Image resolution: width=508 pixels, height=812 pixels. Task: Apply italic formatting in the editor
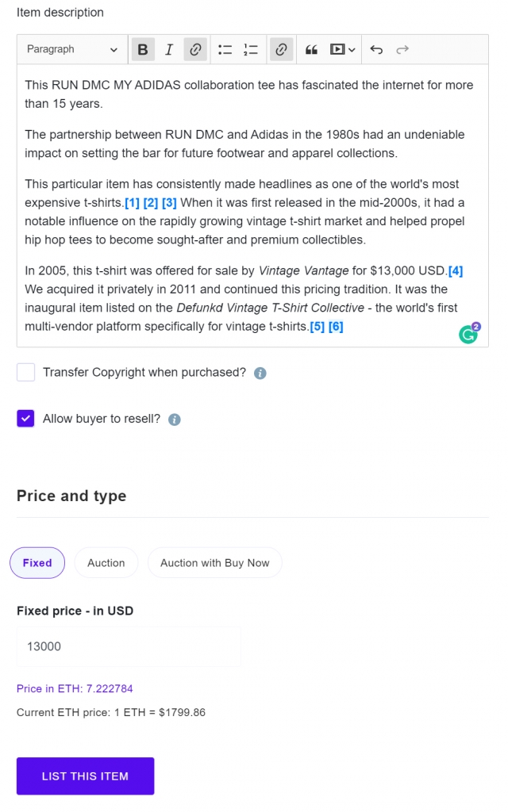169,49
